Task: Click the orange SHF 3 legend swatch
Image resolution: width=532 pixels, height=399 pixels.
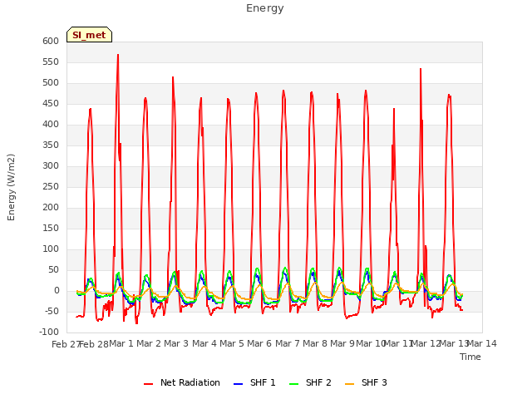Action: (349, 384)
